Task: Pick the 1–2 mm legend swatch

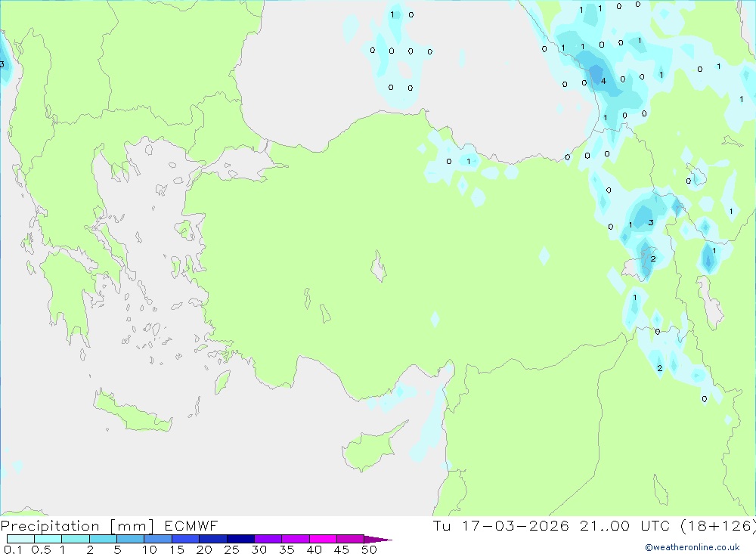Action: [75, 539]
